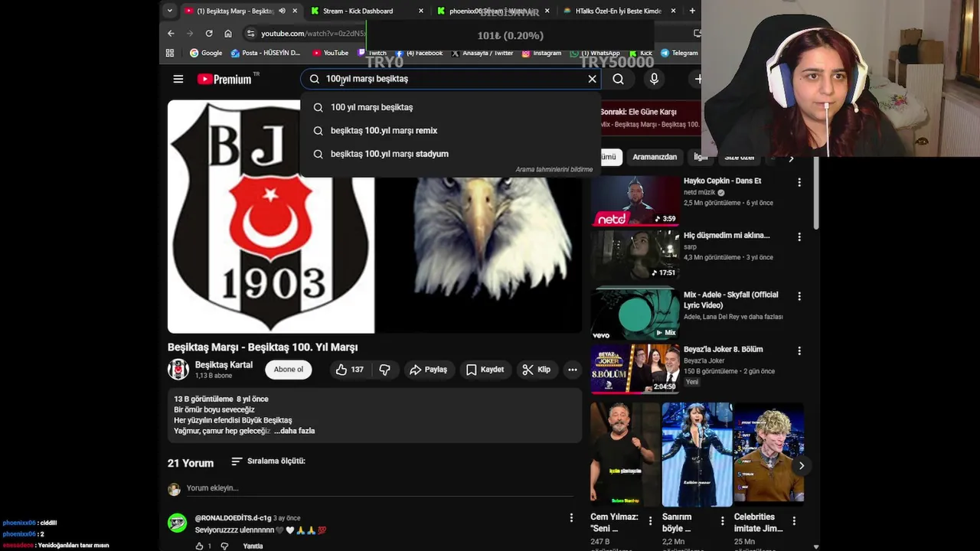980x551 pixels.
Task: Clear the search box with the X
Action: pos(592,79)
